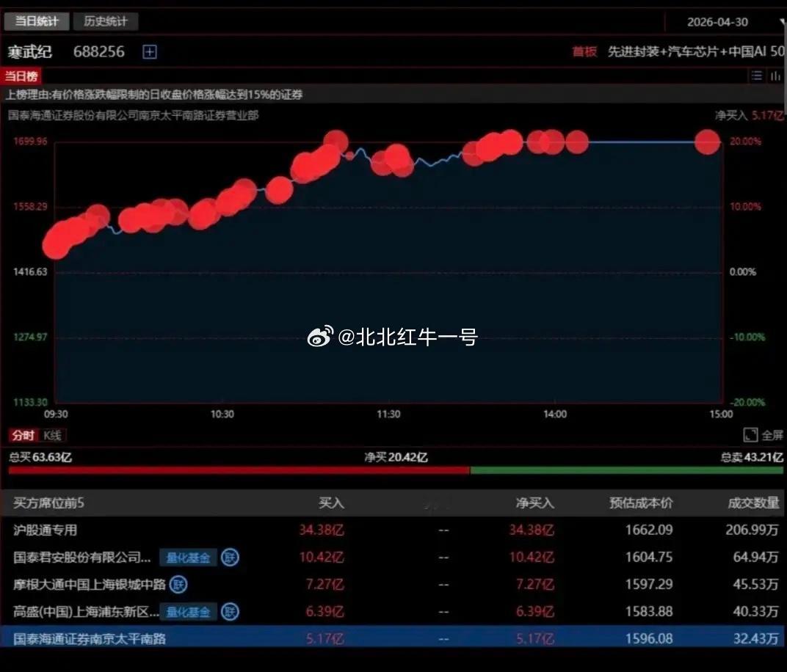Image resolution: width=787 pixels, height=672 pixels.
Task: Click 总卖 43.21亿 value
Action: (x=751, y=457)
